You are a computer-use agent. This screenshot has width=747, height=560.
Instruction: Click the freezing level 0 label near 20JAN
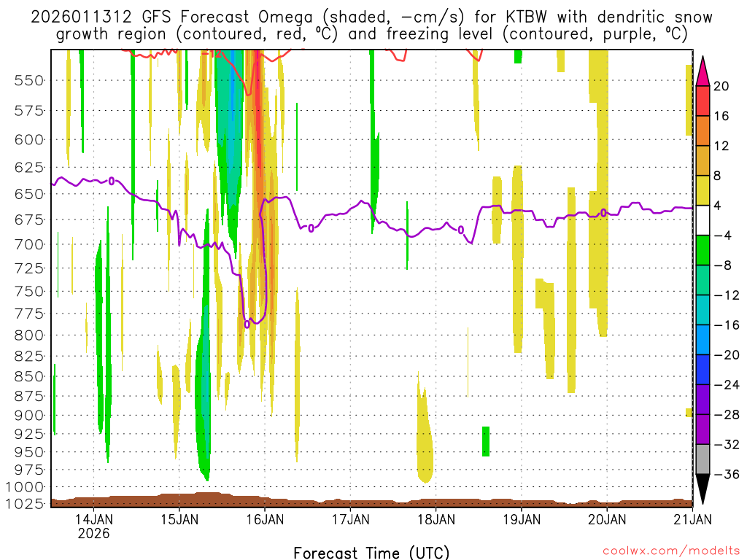603,213
